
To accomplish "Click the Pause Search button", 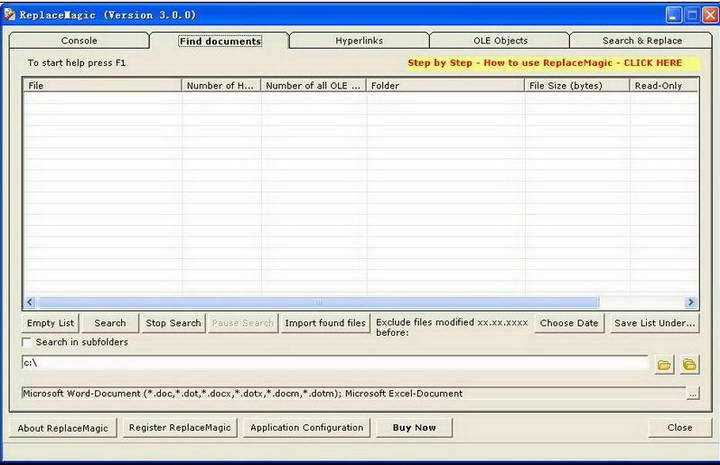I will point(242,323).
